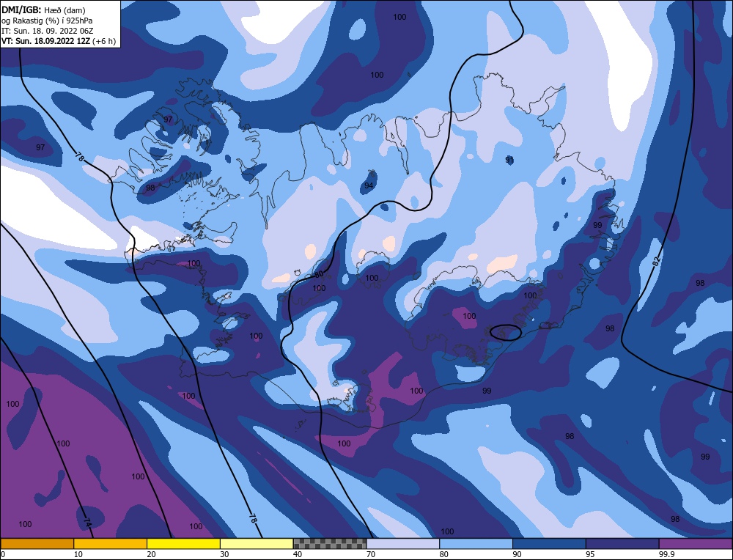Click the '74' contour line label
Viewport: 733px width, 560px height.
point(87,523)
